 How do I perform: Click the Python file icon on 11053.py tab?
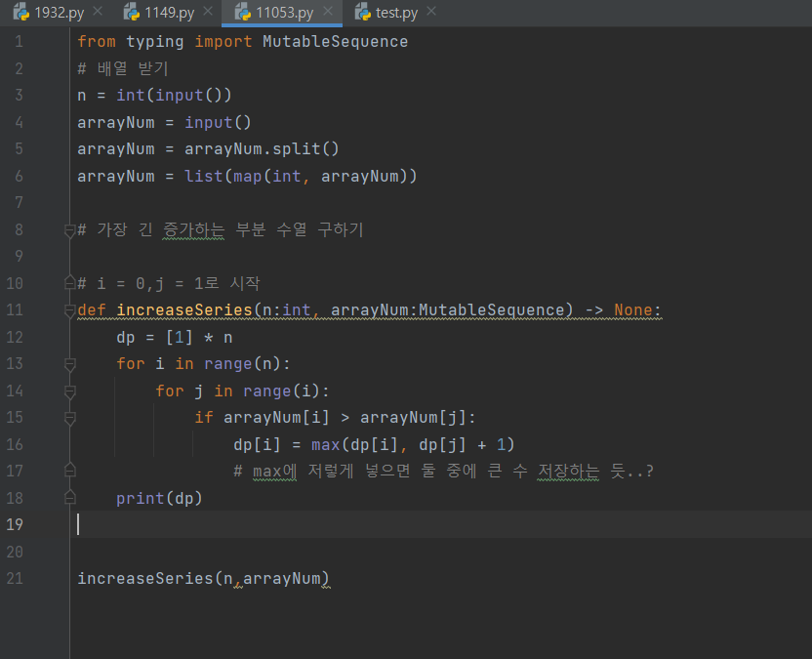pos(243,12)
